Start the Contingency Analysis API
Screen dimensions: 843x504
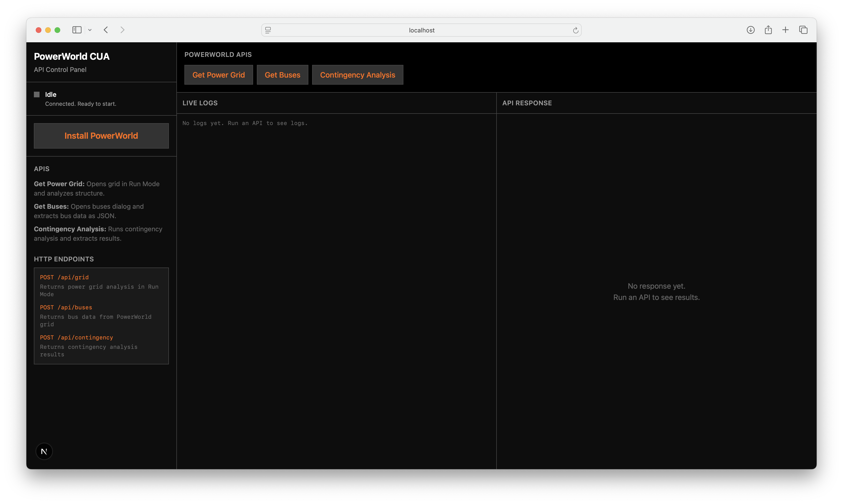(x=358, y=75)
